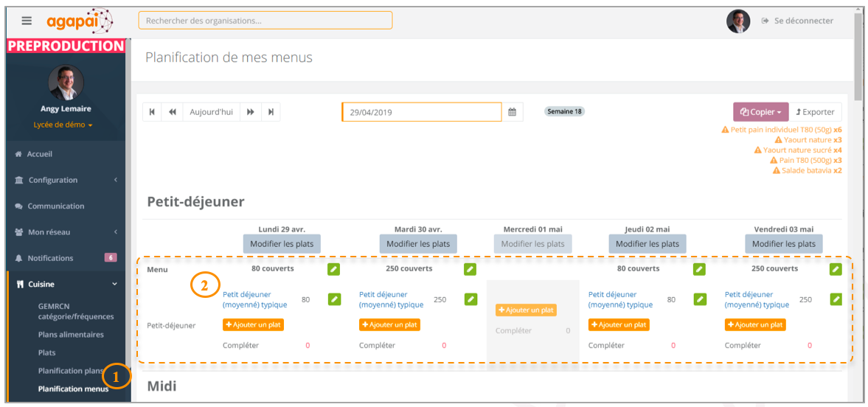Click Angy Lemaire's sidebar profile photo
868x407 pixels.
pyautogui.click(x=66, y=83)
